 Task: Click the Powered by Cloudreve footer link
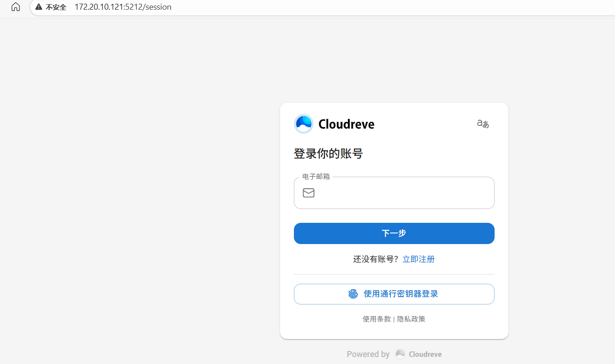tap(394, 354)
